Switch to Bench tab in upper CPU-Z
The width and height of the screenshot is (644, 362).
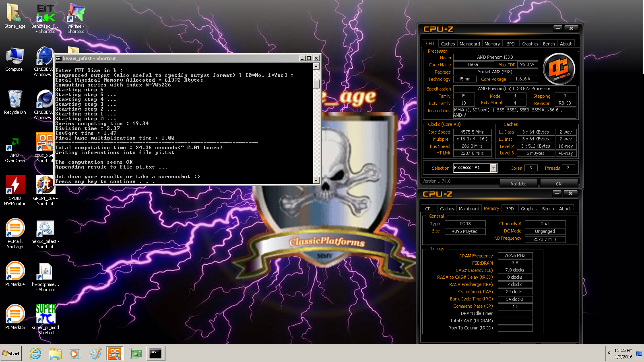(x=549, y=44)
